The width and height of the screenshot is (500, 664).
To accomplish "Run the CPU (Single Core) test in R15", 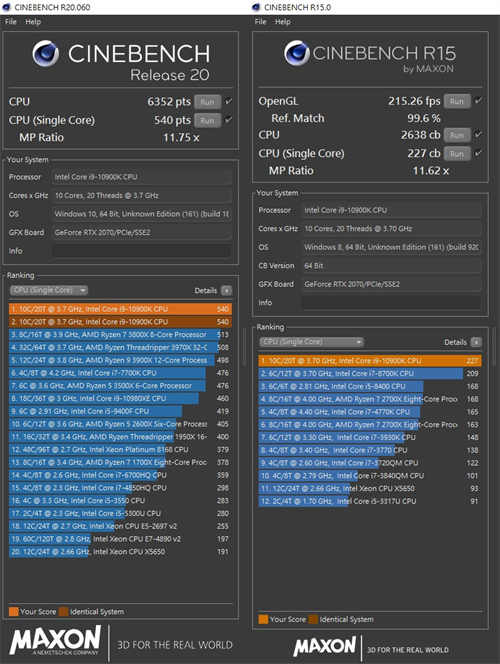I will click(x=457, y=154).
